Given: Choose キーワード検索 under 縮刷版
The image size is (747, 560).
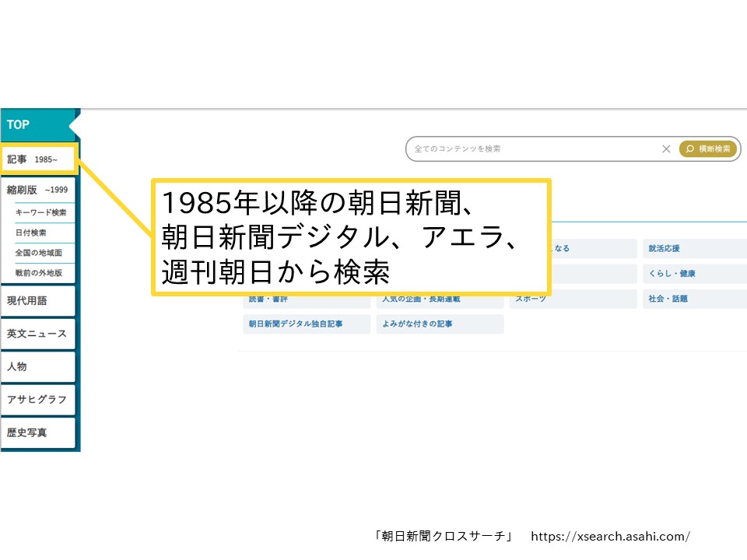Looking at the screenshot, I should coord(41,212).
